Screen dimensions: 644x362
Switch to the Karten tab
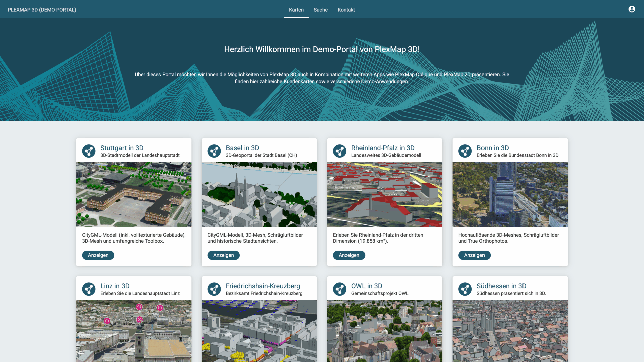pyautogui.click(x=296, y=10)
